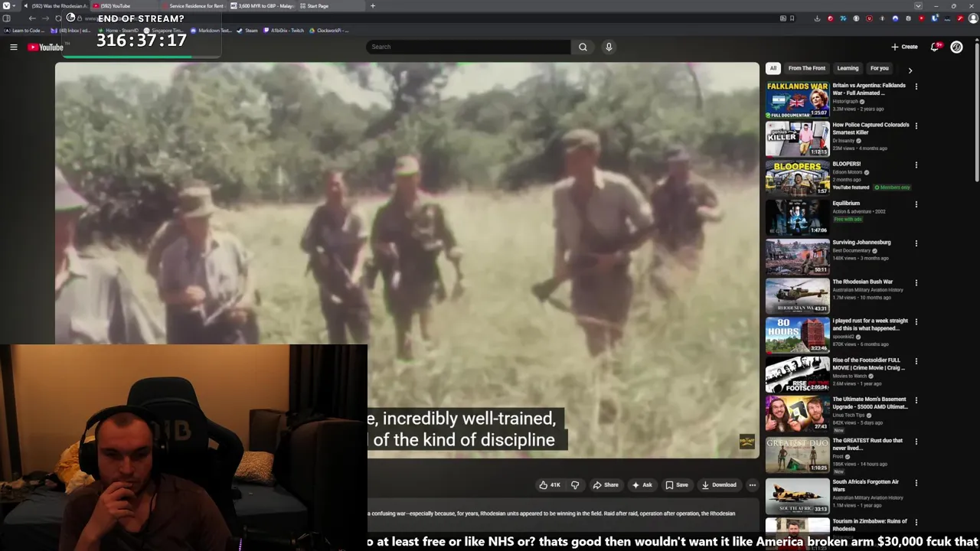Bookmark this page

pos(792,18)
